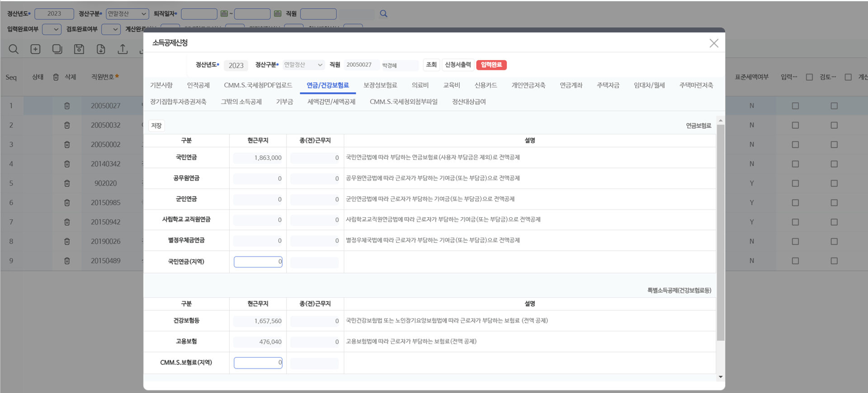Image resolution: width=868 pixels, height=393 pixels.
Task: Delete row 20150985 with its trash icon
Action: click(x=67, y=203)
